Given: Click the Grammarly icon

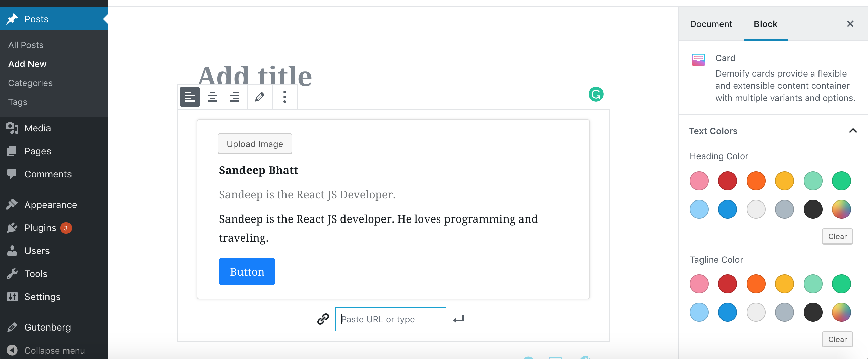Looking at the screenshot, I should pyautogui.click(x=596, y=94).
